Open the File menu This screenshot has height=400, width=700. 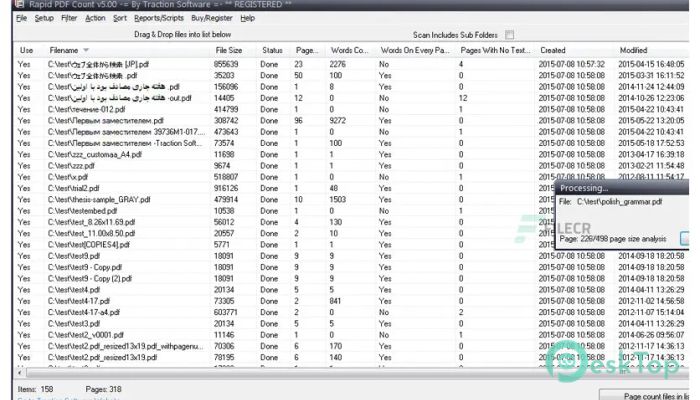[21, 18]
